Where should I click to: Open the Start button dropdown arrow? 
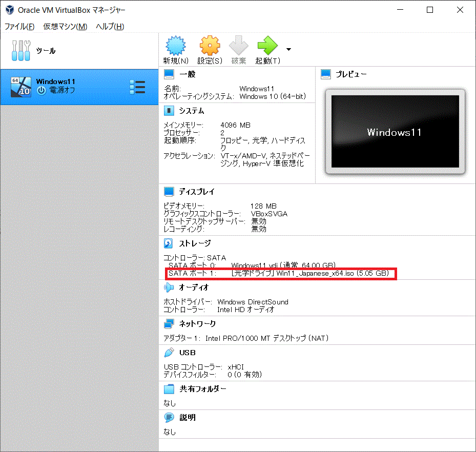[288, 49]
